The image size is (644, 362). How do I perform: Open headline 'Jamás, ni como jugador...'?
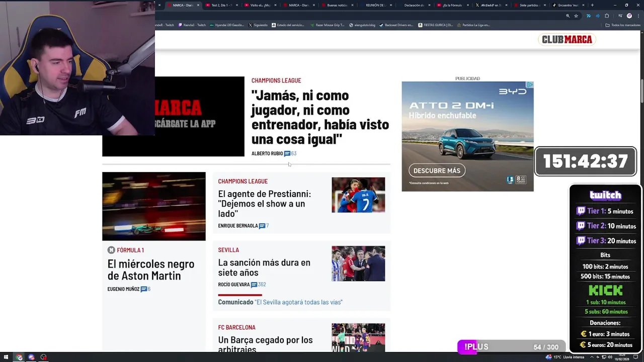tap(320, 117)
